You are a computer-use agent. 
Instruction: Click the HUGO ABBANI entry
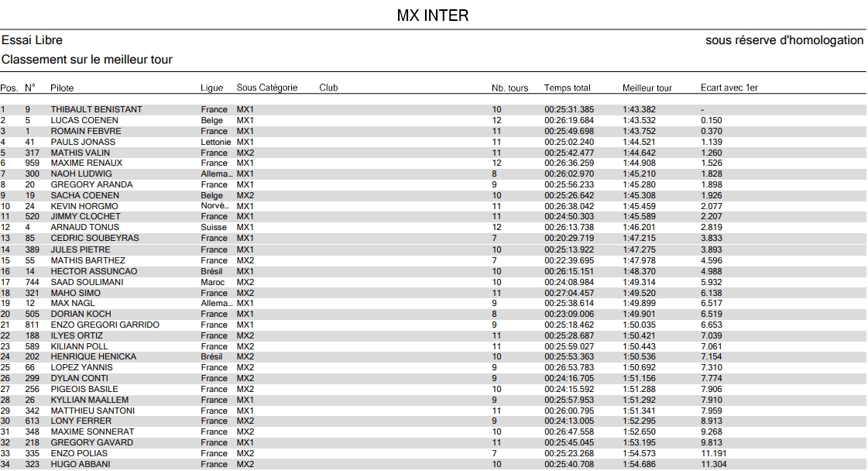pyautogui.click(x=81, y=465)
